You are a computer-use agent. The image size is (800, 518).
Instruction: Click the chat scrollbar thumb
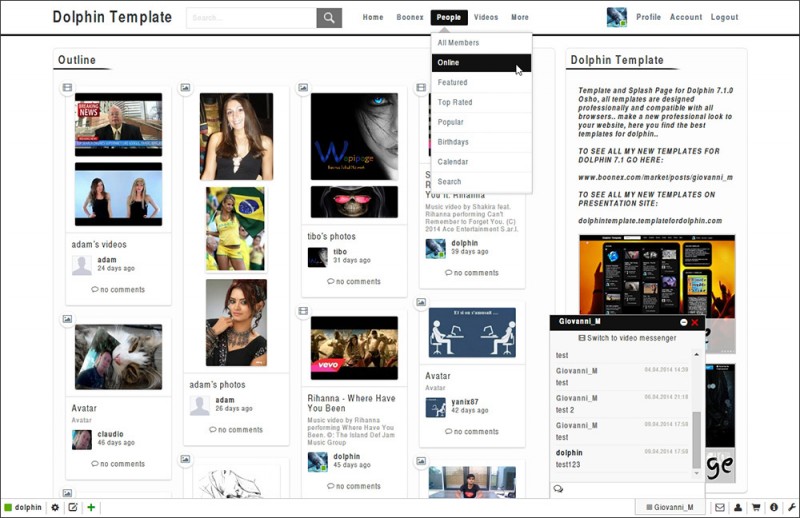point(696,440)
